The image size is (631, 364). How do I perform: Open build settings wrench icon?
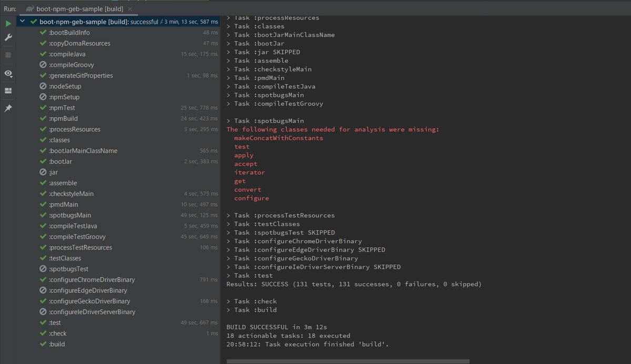click(x=8, y=38)
